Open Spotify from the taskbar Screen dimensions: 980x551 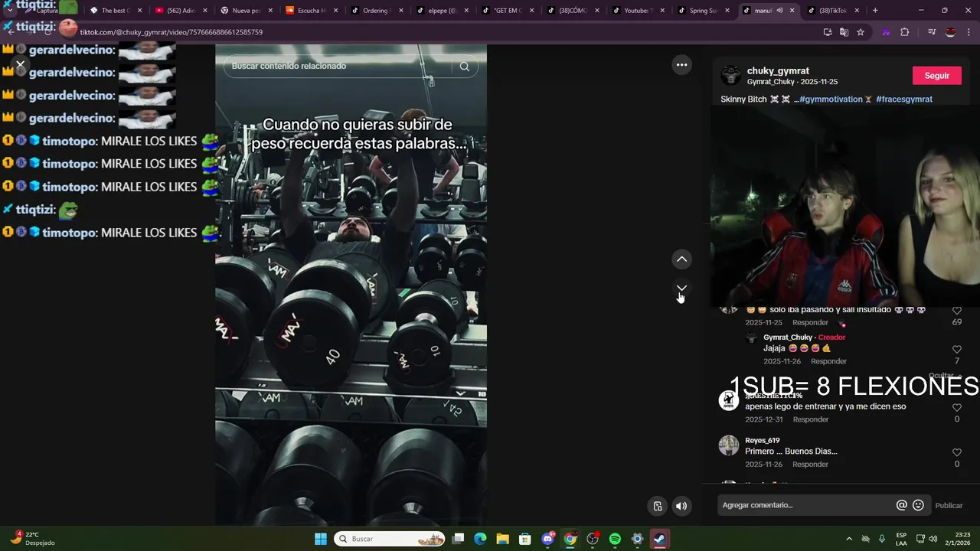pos(615,539)
